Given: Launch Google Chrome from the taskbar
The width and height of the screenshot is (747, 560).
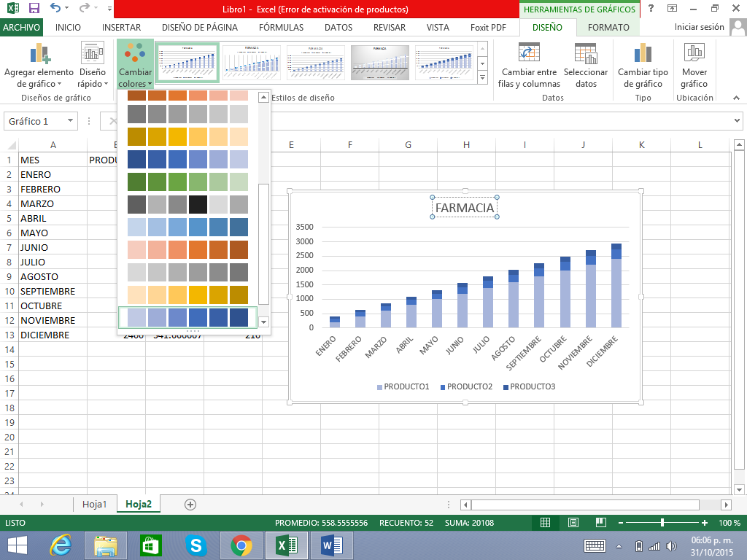Looking at the screenshot, I should (x=241, y=545).
